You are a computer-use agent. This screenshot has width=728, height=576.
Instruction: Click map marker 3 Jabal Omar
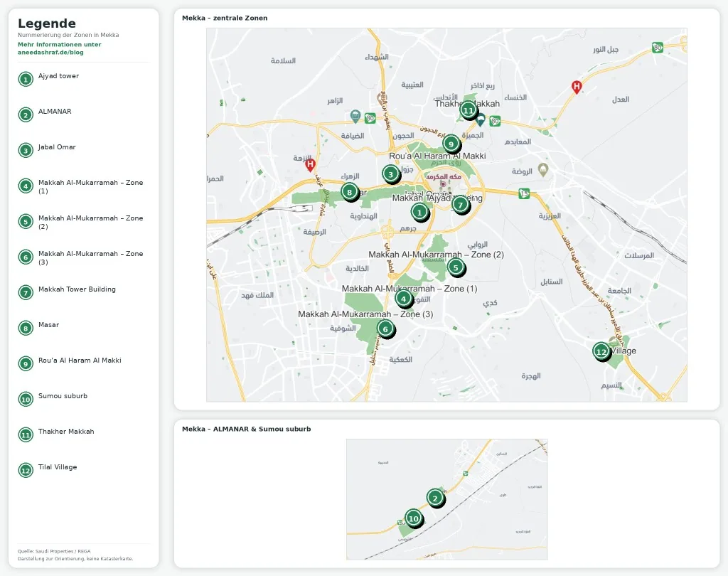tap(391, 174)
